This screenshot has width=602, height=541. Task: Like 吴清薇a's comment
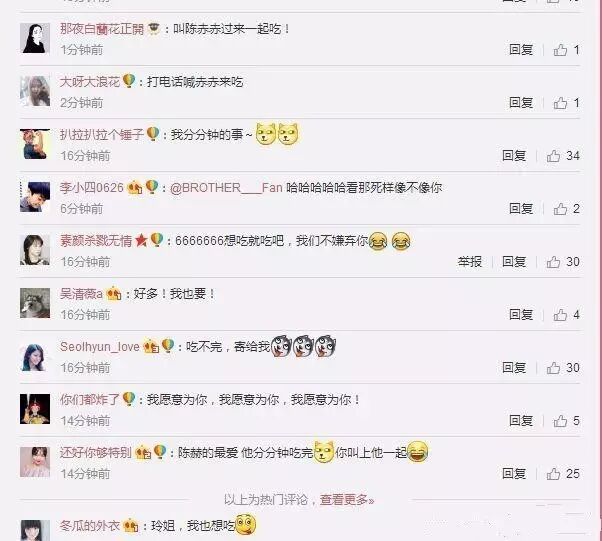point(560,315)
